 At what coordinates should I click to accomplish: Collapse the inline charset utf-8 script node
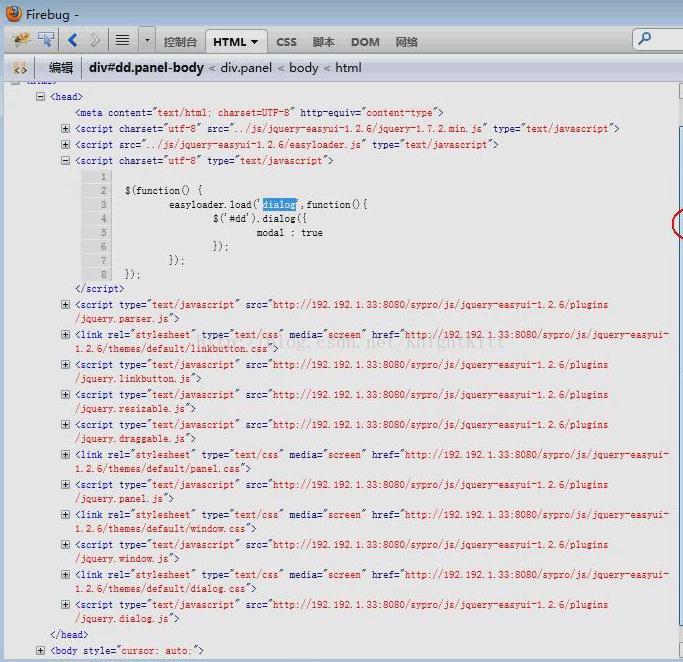[x=65, y=160]
